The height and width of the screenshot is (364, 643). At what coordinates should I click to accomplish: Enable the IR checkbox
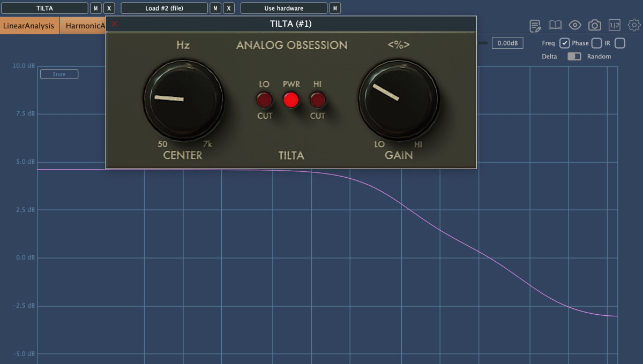point(620,43)
